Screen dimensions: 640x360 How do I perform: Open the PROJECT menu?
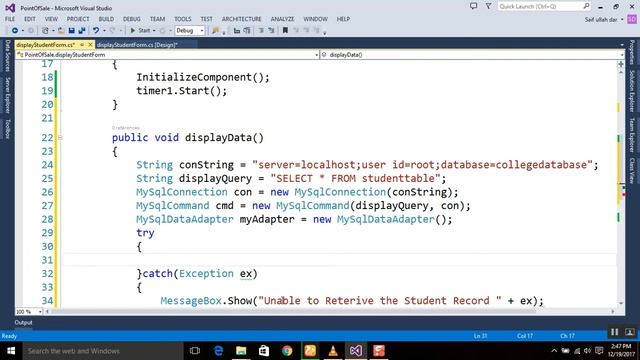pyautogui.click(x=78, y=19)
